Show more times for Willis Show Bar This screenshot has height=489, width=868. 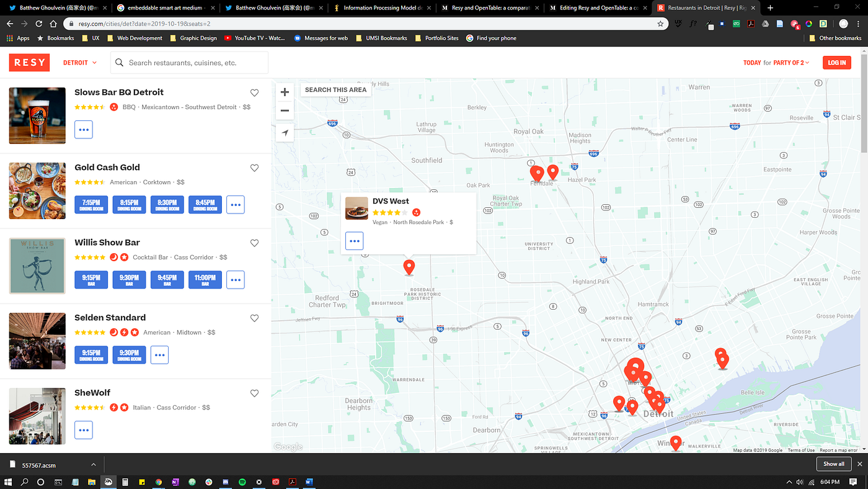(236, 280)
